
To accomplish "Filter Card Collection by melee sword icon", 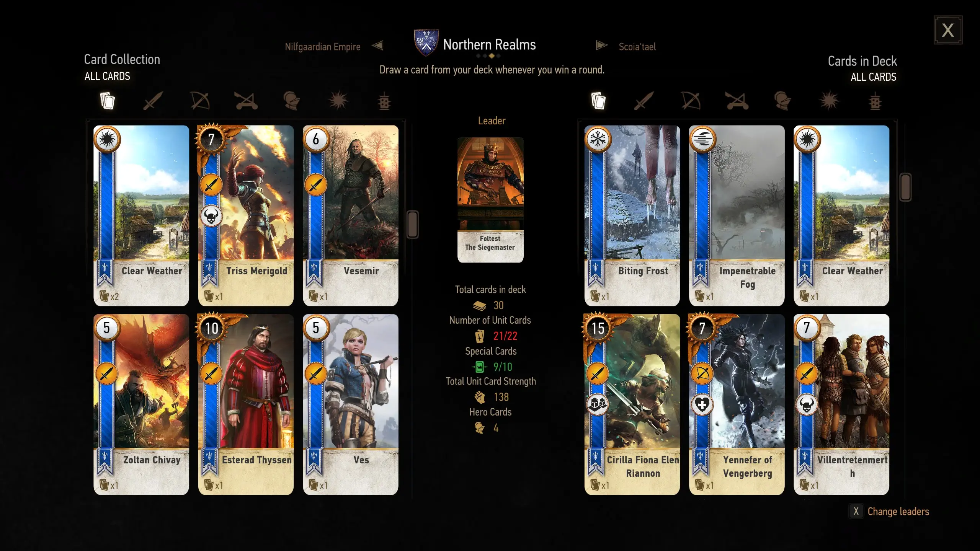I will 153,101.
